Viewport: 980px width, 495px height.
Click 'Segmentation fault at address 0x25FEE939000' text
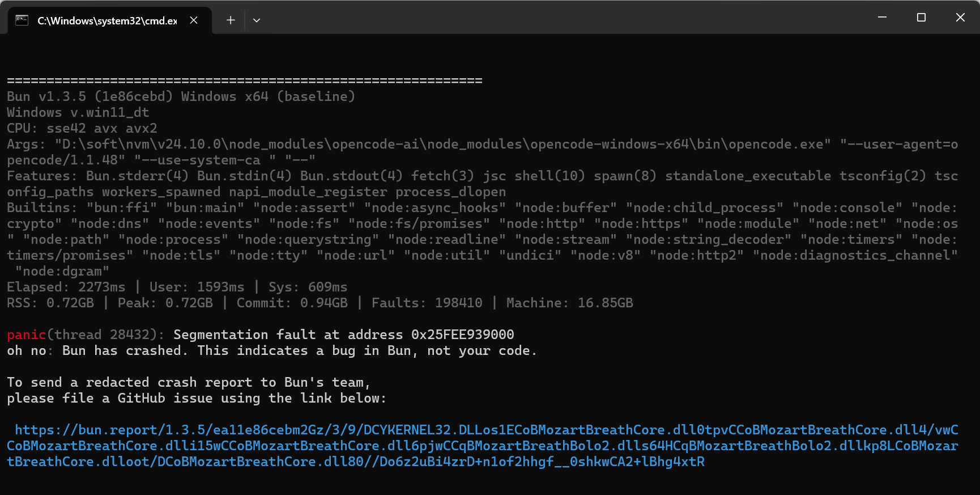pos(344,335)
